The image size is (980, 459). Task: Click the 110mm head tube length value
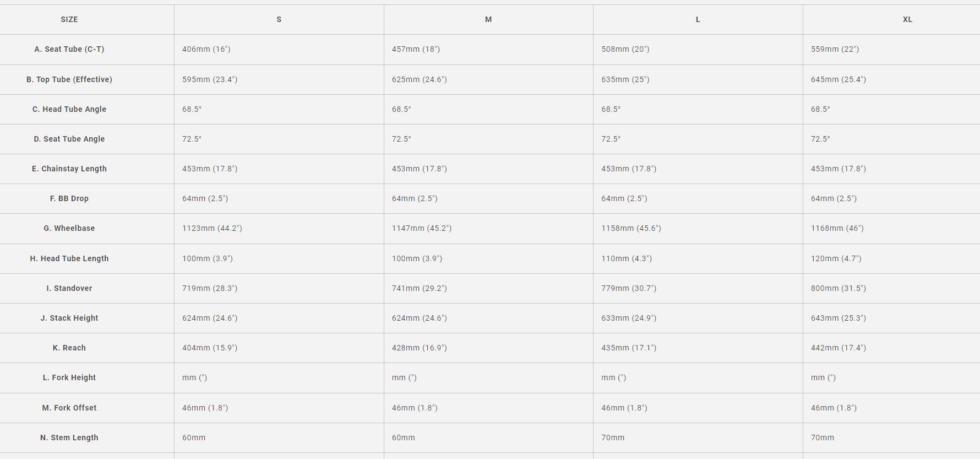click(627, 258)
